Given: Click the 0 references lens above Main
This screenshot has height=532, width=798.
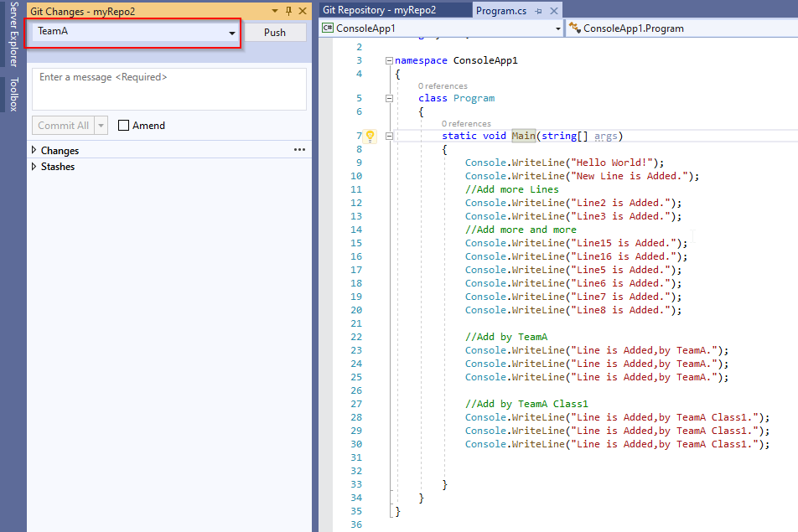Looking at the screenshot, I should [466, 124].
